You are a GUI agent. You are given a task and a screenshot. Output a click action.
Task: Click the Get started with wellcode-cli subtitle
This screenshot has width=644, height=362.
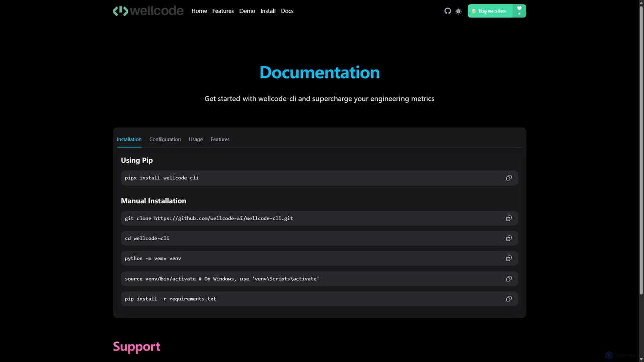tap(319, 99)
